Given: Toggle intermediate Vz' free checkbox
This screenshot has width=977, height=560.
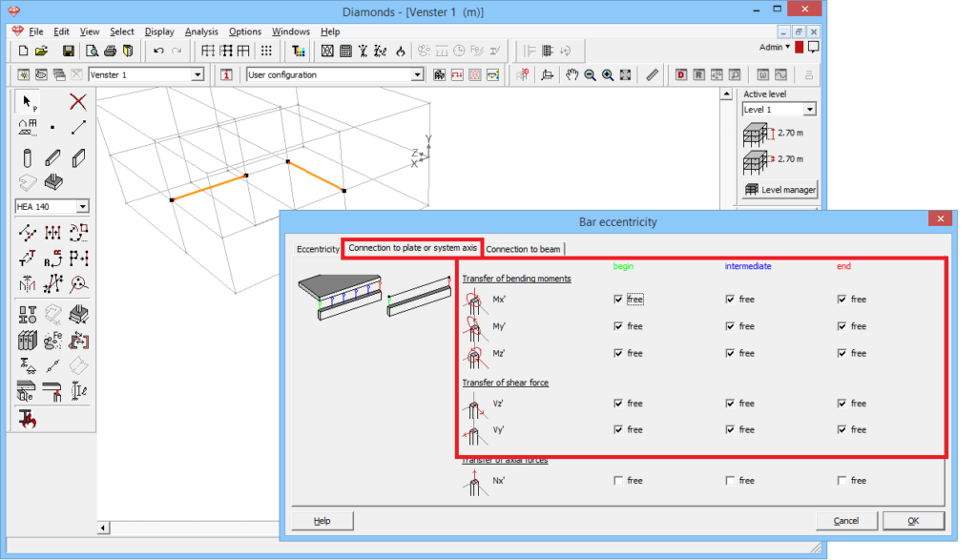Looking at the screenshot, I should pos(731,404).
